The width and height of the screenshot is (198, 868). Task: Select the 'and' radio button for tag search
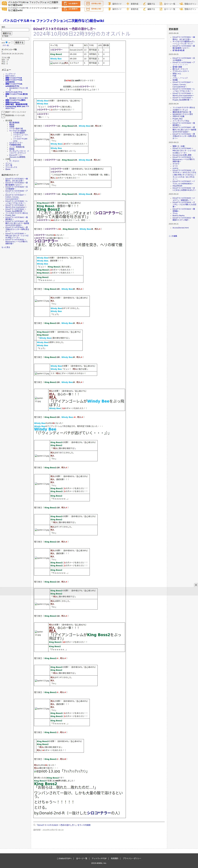[6, 43]
